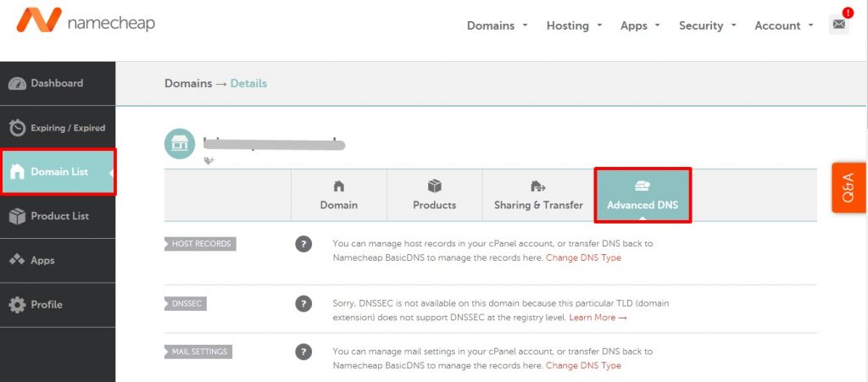The image size is (868, 382).
Task: Click the blurred domain name text
Action: pyautogui.click(x=274, y=144)
